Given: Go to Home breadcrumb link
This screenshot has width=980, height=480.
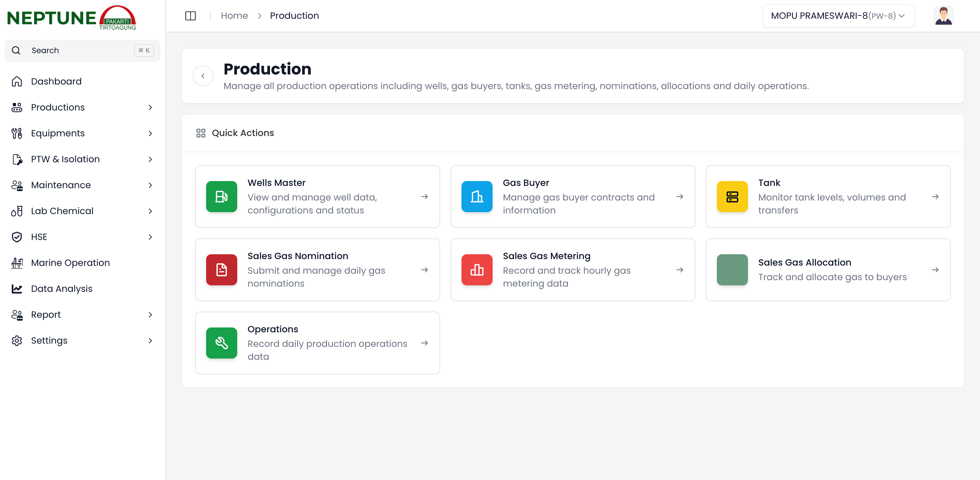Looking at the screenshot, I should click(234, 16).
